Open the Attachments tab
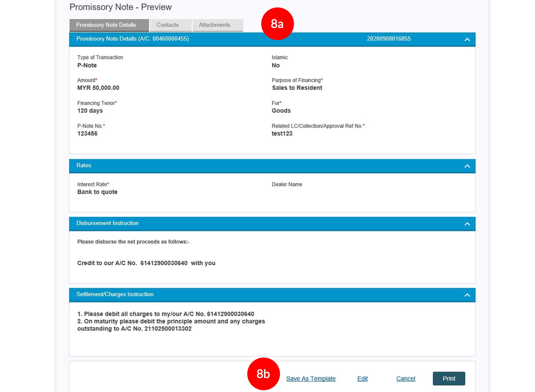Screen dimensions: 535x392 tap(214, 25)
